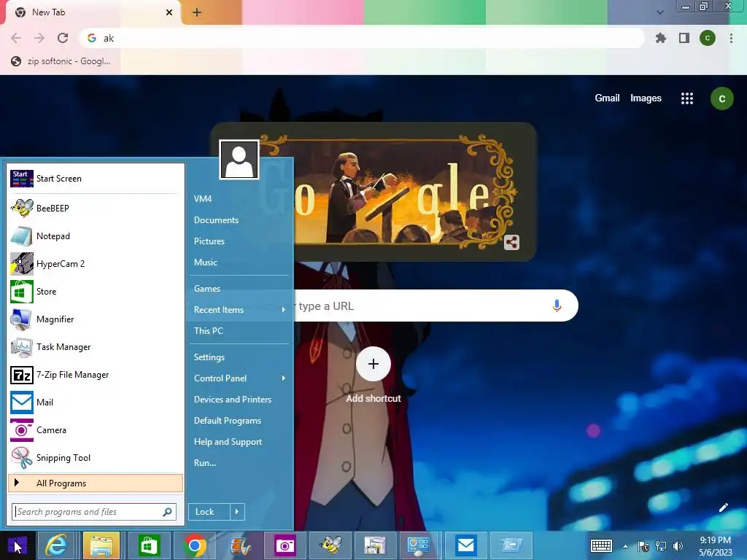The image size is (747, 560).
Task: Click the Windows Start button on taskbar
Action: pyautogui.click(x=18, y=545)
